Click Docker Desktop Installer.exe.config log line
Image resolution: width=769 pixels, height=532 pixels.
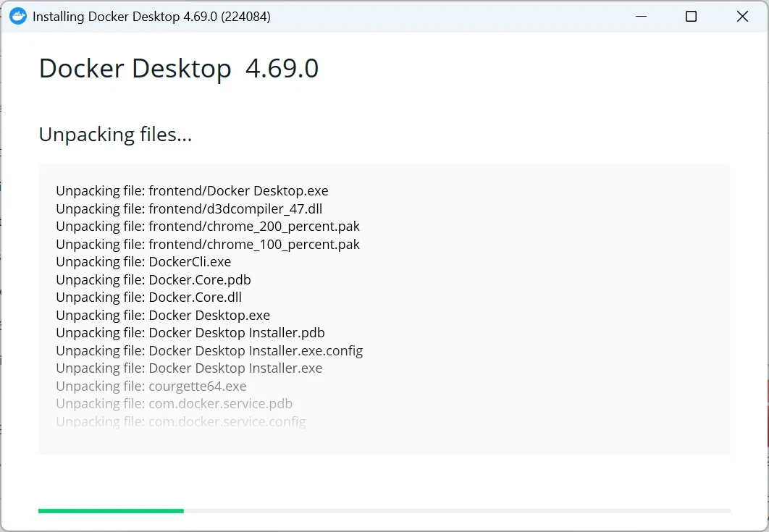209,350
